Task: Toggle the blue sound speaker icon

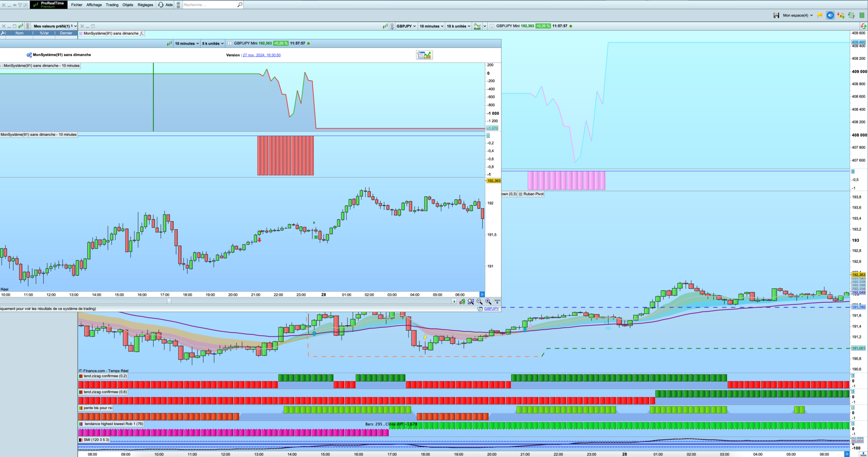Action: [x=830, y=15]
